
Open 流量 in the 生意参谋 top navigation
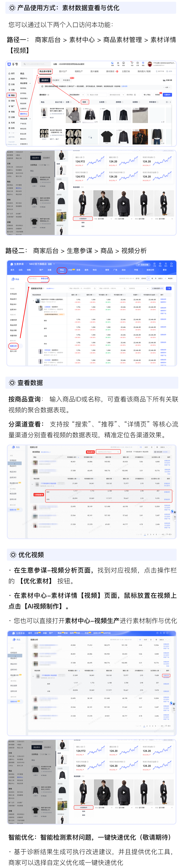pyautogui.click(x=50, y=270)
